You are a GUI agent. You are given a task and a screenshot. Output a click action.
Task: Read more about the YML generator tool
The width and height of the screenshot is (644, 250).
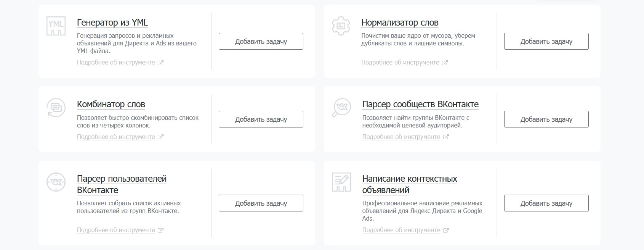tap(116, 63)
